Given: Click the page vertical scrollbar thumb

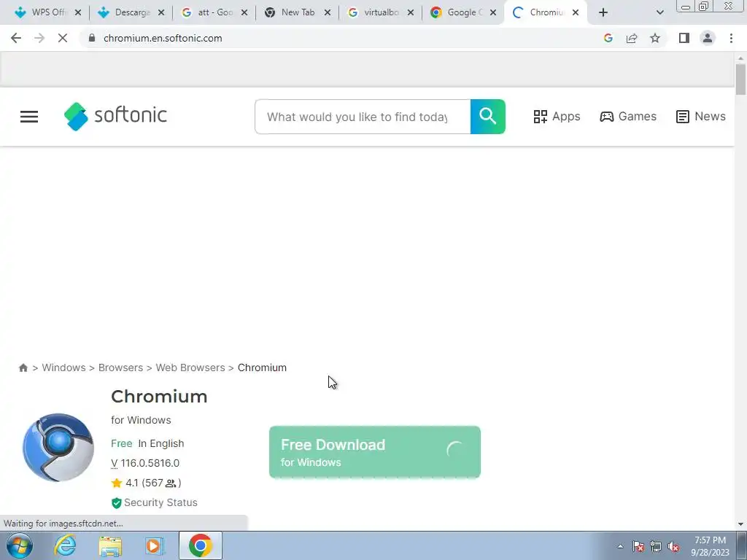Looking at the screenshot, I should point(740,79).
